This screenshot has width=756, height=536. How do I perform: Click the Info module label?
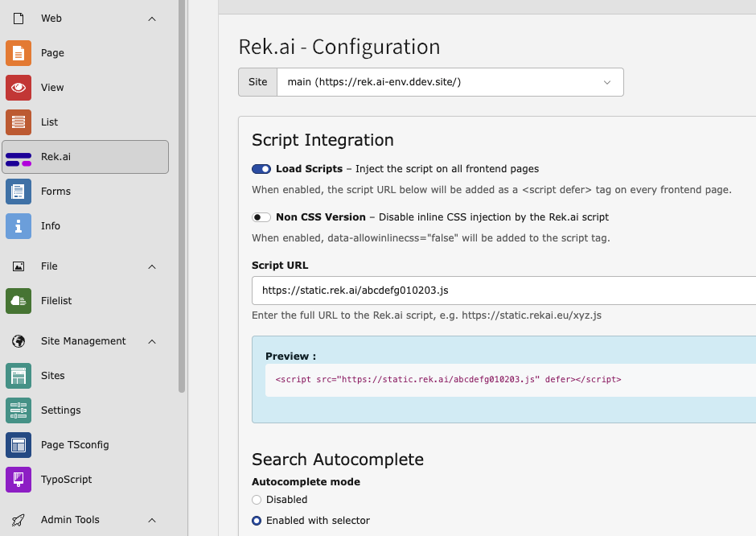pyautogui.click(x=50, y=226)
